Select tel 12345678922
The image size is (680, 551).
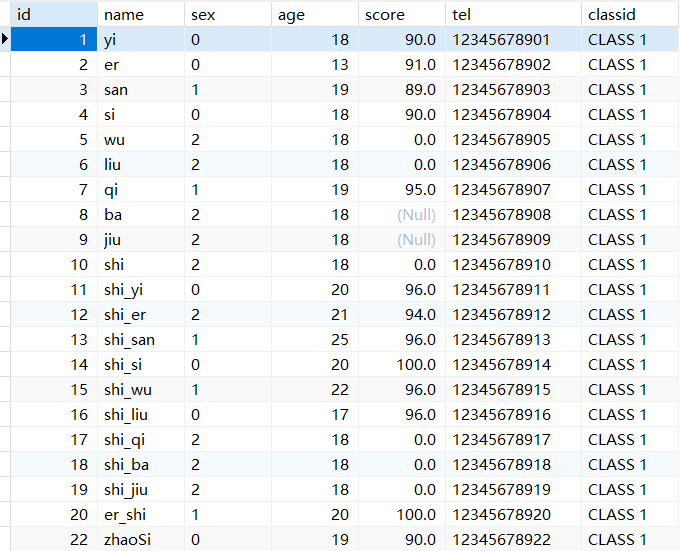[513, 540]
